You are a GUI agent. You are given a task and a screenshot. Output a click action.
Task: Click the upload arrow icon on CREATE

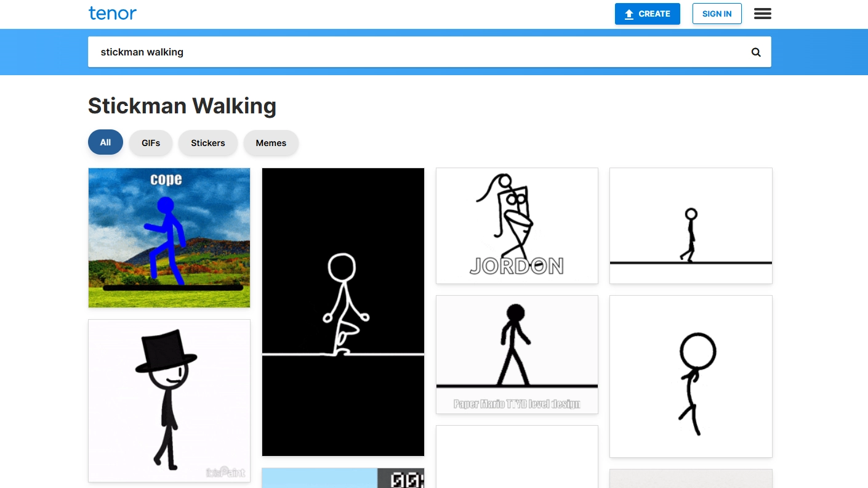(629, 14)
